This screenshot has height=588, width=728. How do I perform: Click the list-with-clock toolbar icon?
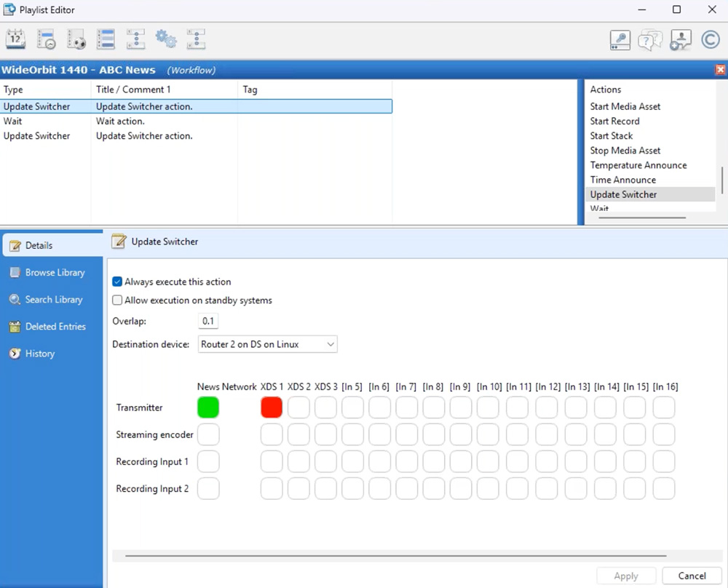coord(47,39)
